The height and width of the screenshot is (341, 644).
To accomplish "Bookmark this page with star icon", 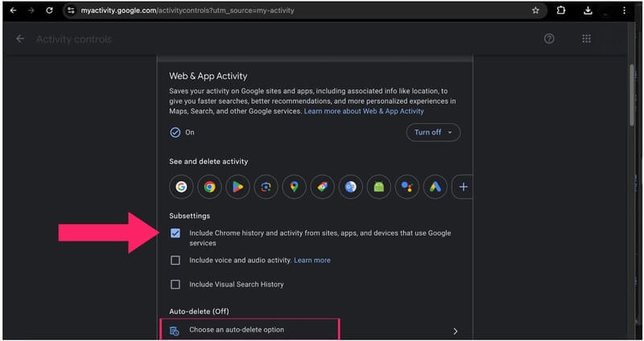I will pyautogui.click(x=535, y=10).
